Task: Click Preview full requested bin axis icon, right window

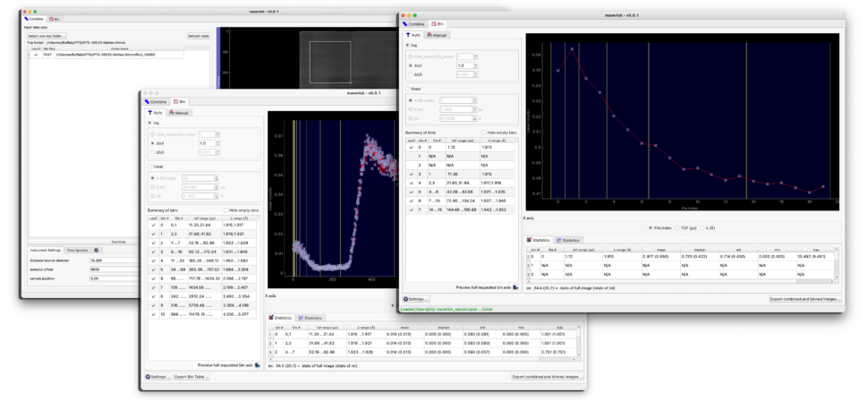Action: point(515,287)
